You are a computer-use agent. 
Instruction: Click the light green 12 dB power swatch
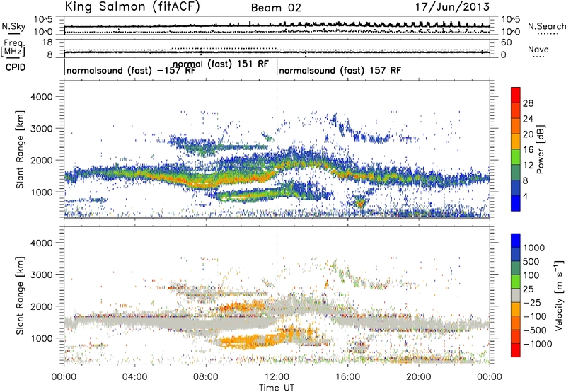[x=516, y=156]
